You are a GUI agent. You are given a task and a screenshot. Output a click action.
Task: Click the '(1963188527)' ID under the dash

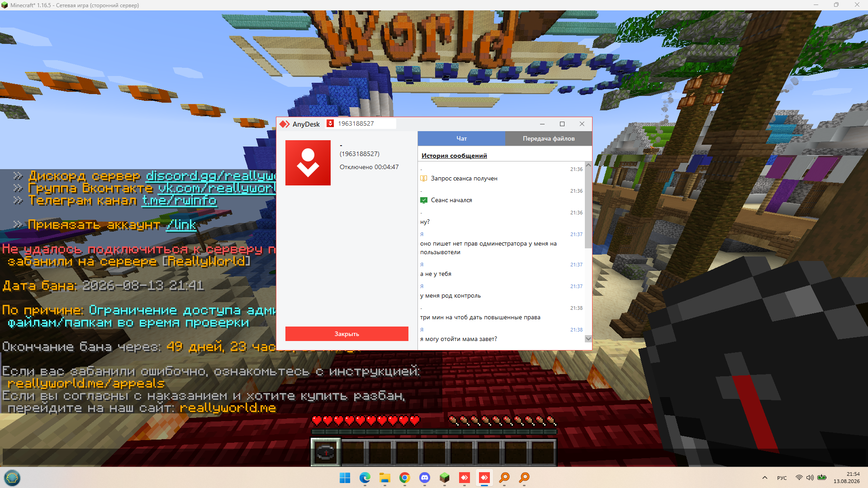point(360,154)
